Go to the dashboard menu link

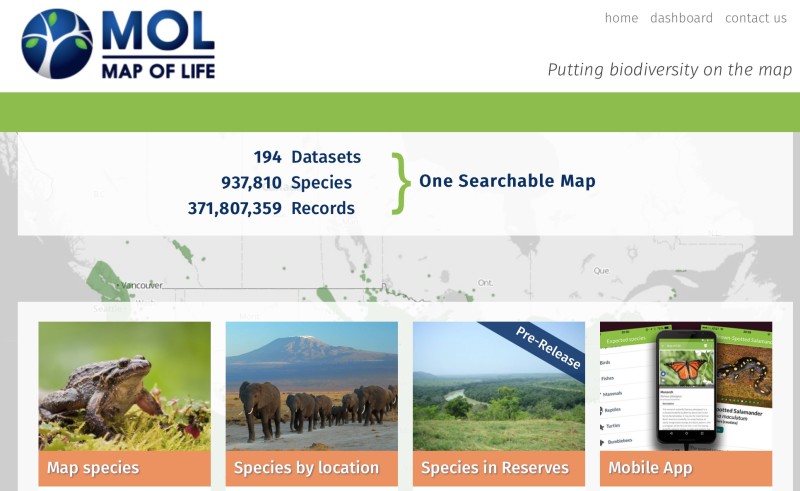[681, 18]
